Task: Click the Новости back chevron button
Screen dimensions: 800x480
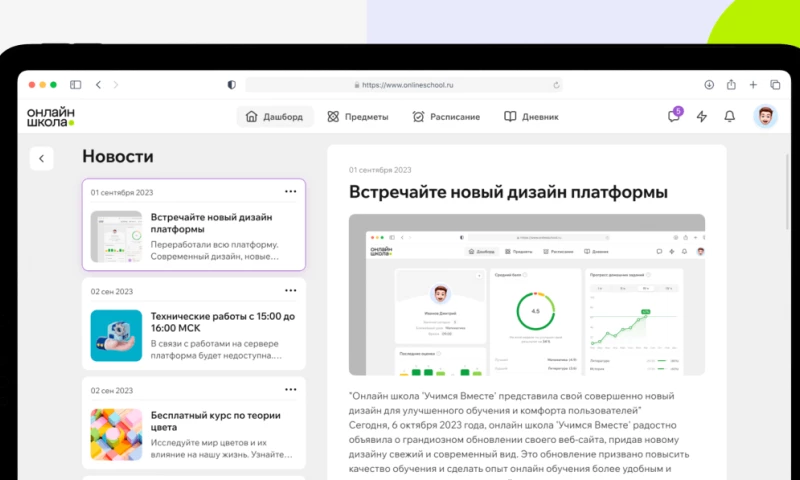Action: click(x=42, y=159)
